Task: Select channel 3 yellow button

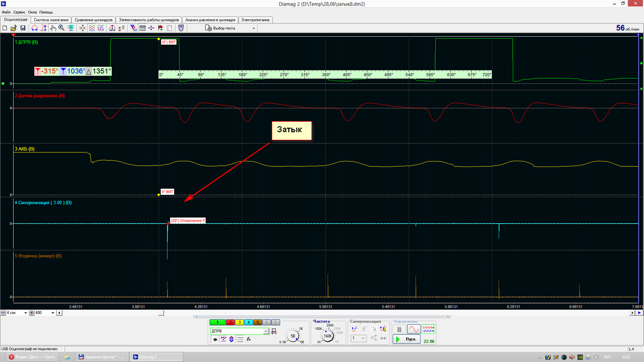Action: [239, 322]
